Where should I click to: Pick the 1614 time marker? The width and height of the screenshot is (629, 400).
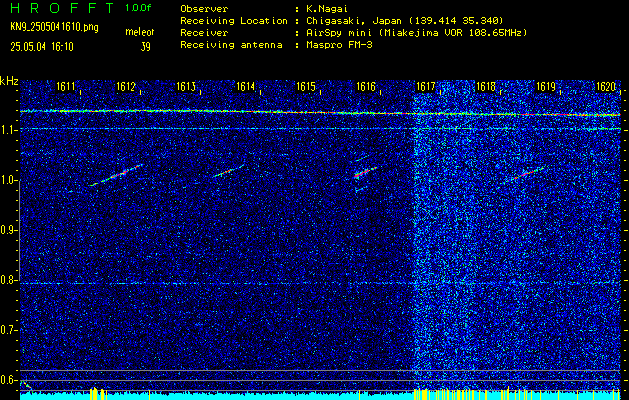pyautogui.click(x=246, y=86)
